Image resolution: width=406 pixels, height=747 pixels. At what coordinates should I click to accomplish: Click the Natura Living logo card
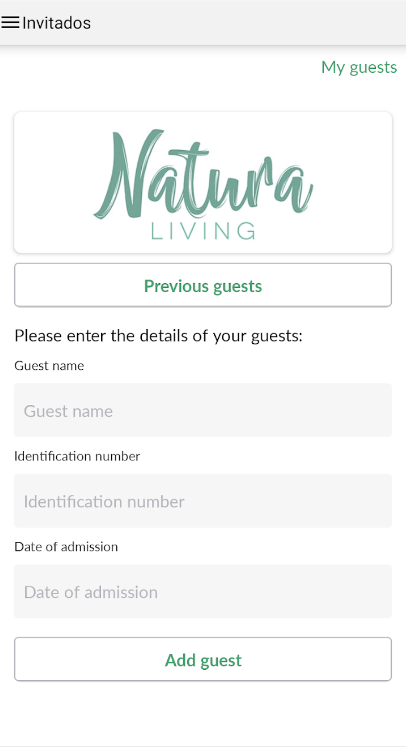tap(203, 182)
